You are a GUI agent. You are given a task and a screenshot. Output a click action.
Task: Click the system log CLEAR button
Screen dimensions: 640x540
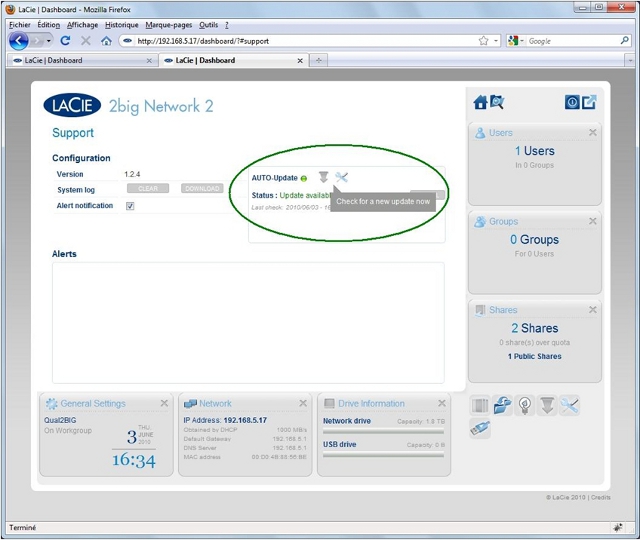click(x=148, y=189)
